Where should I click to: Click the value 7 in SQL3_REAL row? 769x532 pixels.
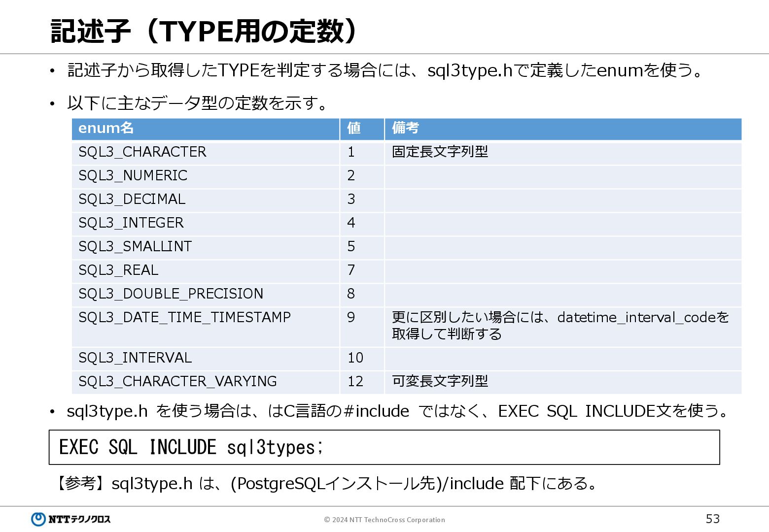click(362, 271)
